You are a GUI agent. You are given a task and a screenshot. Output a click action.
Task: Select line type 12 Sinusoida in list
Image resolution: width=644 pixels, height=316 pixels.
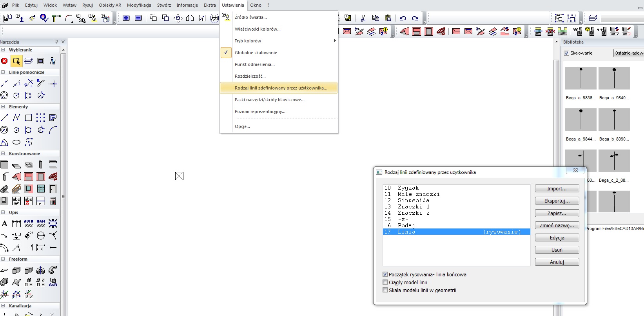point(413,200)
